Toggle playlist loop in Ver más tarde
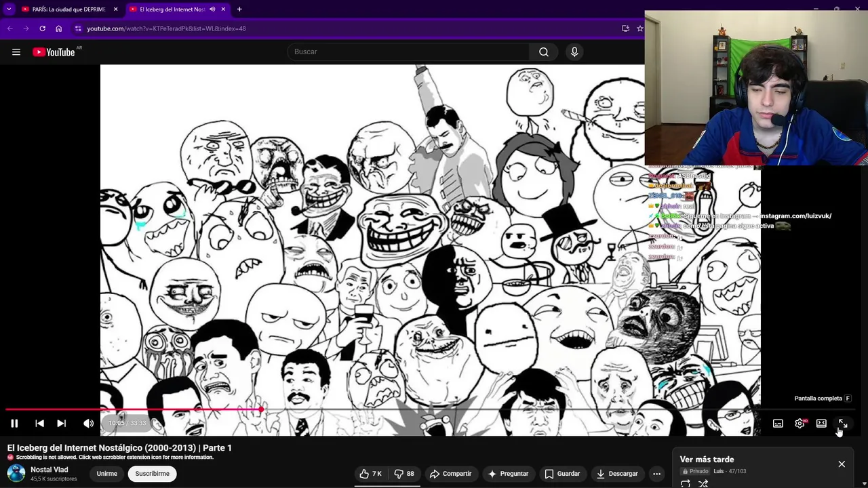This screenshot has width=868, height=488. pyautogui.click(x=686, y=484)
